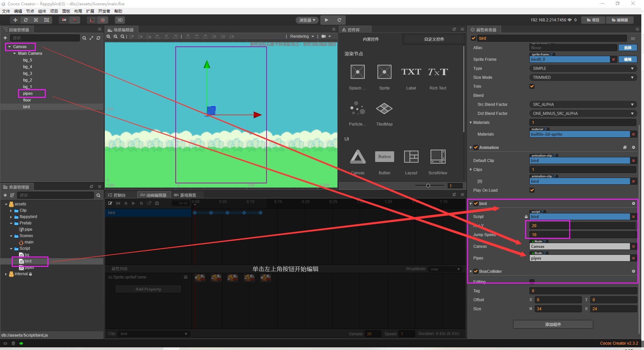Expand the Clip folder in assets

pos(11,211)
